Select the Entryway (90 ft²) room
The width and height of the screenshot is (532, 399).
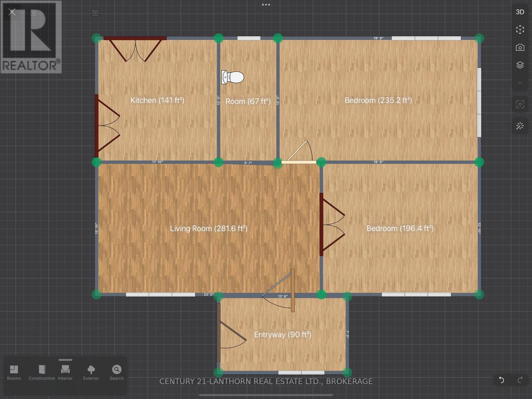[x=283, y=334]
